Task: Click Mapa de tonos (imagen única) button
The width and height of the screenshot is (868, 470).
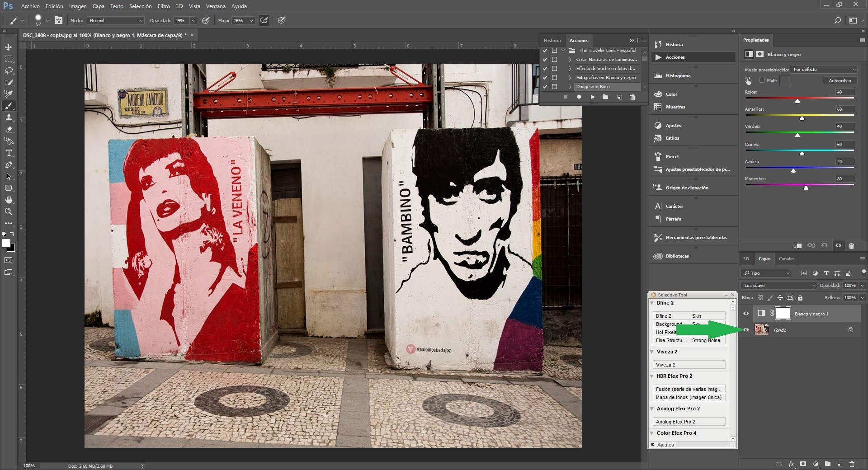Action: (689, 397)
